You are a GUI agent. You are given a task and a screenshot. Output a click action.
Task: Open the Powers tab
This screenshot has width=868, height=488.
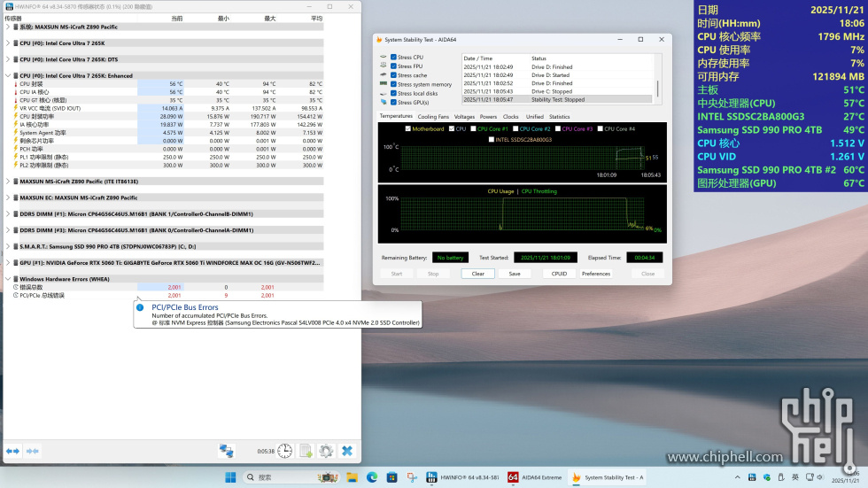[488, 117]
